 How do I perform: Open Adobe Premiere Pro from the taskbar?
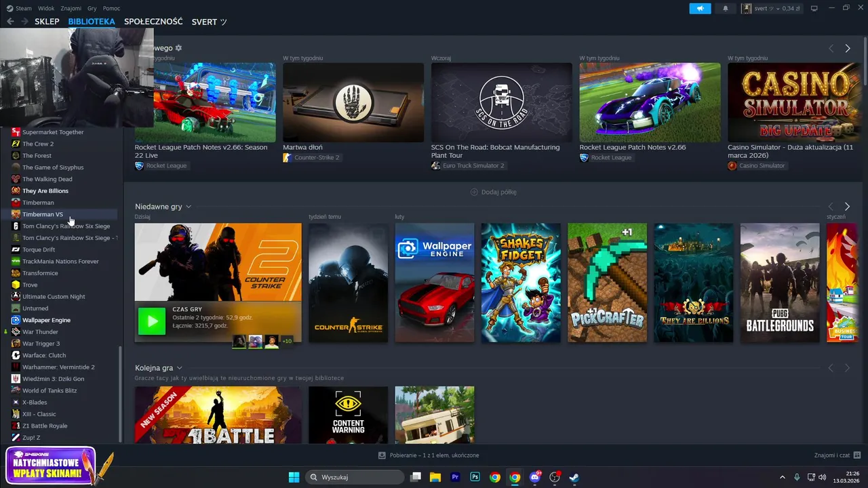455,477
